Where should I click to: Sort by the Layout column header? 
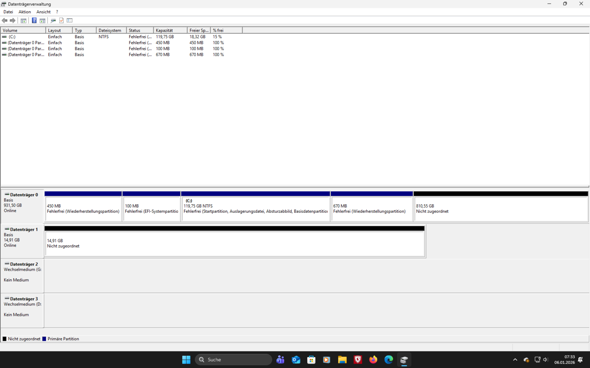pos(59,30)
